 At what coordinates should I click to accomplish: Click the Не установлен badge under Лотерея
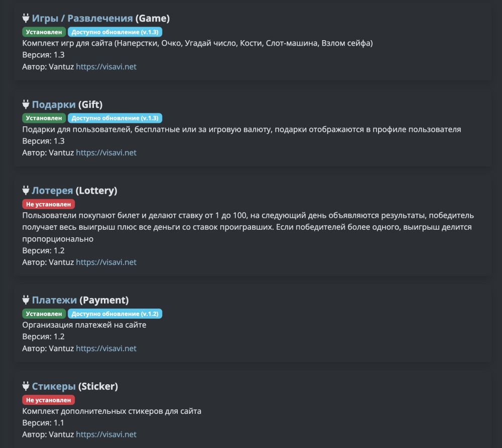pyautogui.click(x=48, y=204)
